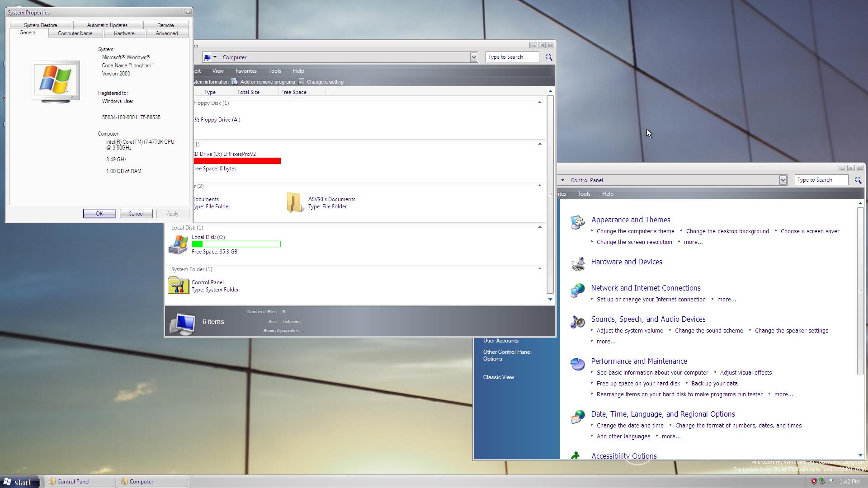Click the Classic View link
The width and height of the screenshot is (868, 488).
pos(498,377)
